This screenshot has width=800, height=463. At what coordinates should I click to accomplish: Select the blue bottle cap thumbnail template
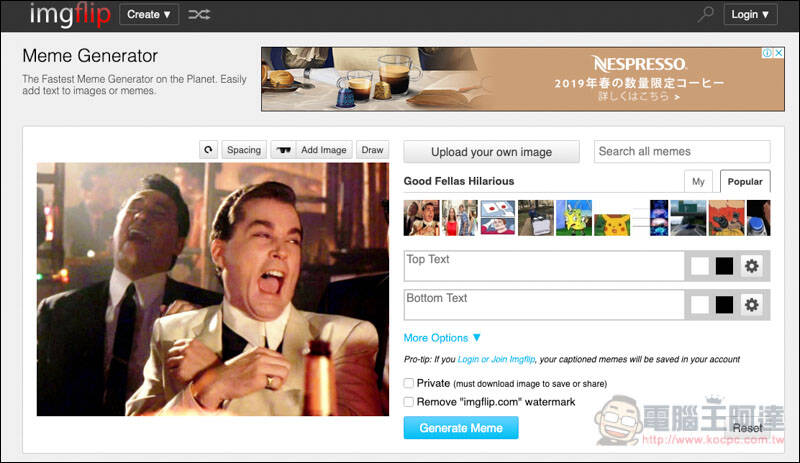759,218
